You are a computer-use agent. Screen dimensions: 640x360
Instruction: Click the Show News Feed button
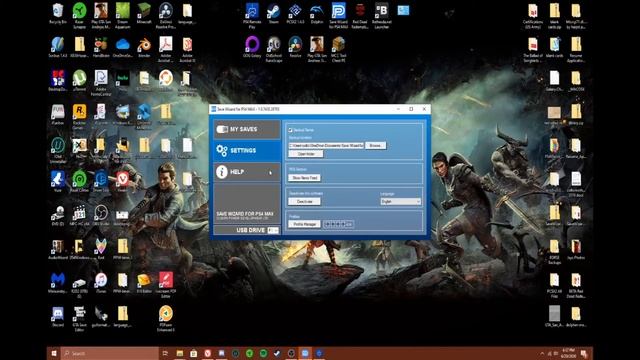point(304,178)
